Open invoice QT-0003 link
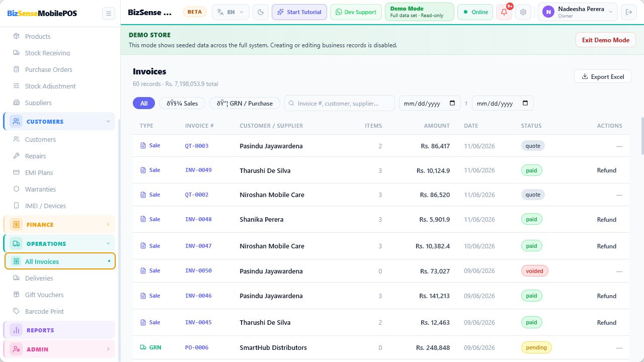Image resolution: width=644 pixels, height=362 pixels. click(197, 146)
